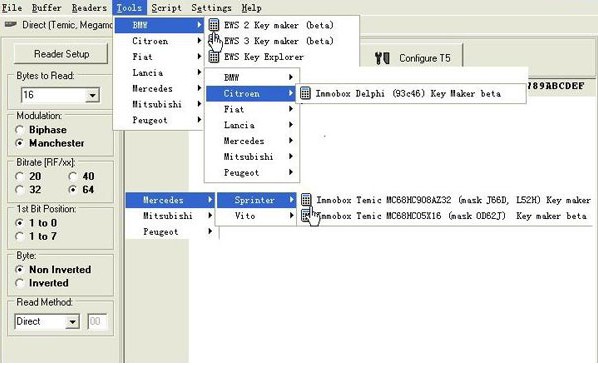The image size is (598, 365).
Task: Expand Fiat submenu in first Tools menu
Action: pyautogui.click(x=158, y=57)
